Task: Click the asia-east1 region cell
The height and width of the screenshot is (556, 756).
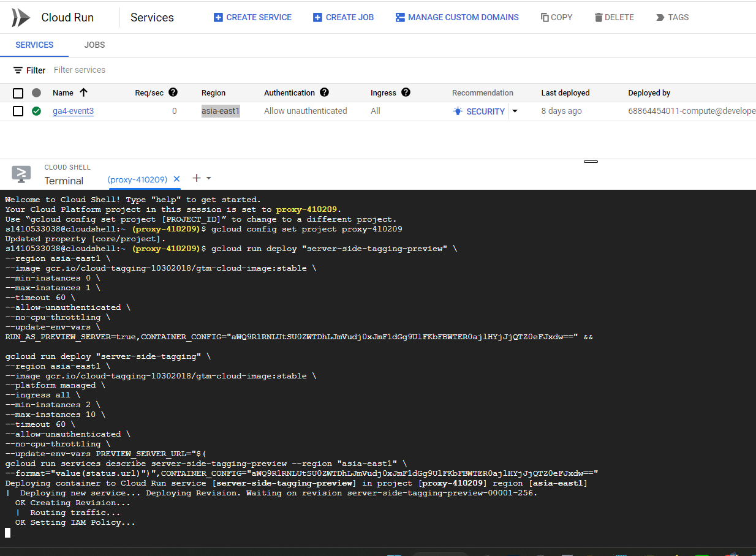Action: 221,111
